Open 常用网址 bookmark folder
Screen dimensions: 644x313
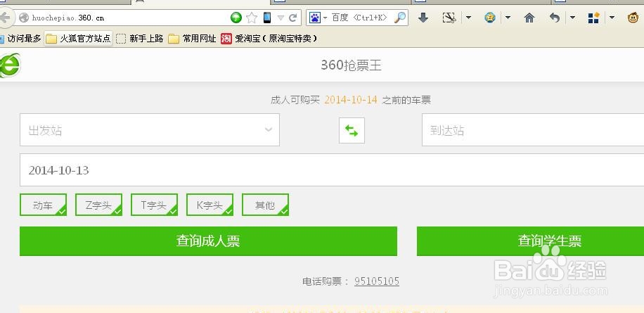(x=192, y=39)
